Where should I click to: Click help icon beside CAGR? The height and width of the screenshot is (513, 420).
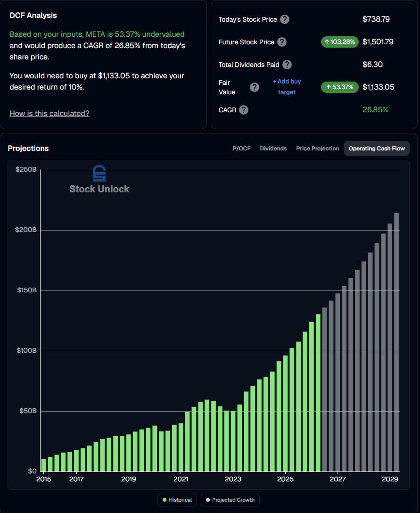244,110
